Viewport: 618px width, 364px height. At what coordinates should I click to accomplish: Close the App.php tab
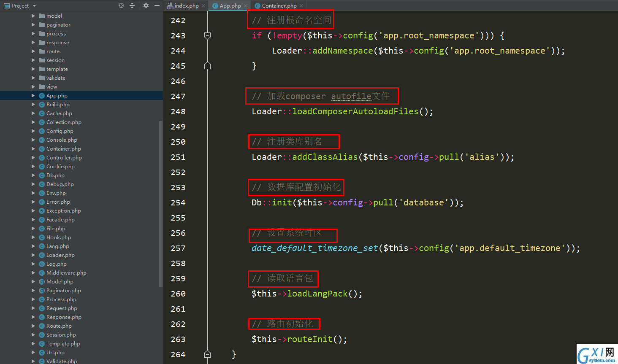click(245, 6)
